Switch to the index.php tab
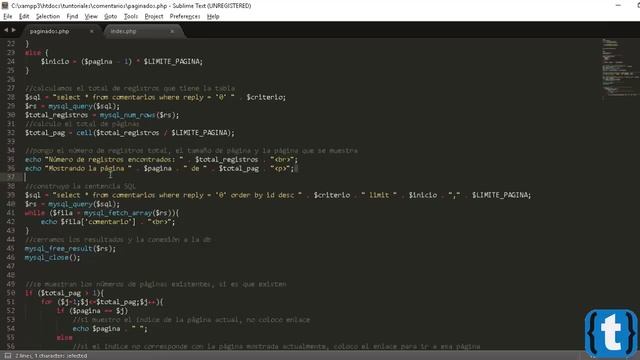640x360 pixels. tap(123, 31)
